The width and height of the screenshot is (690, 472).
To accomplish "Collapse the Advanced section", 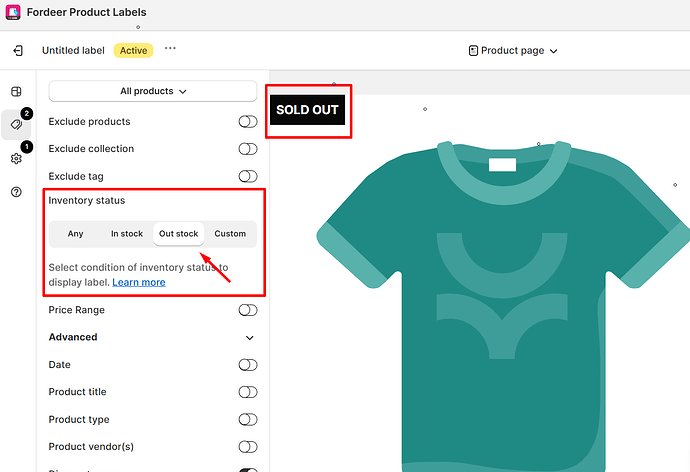I will pyautogui.click(x=250, y=338).
